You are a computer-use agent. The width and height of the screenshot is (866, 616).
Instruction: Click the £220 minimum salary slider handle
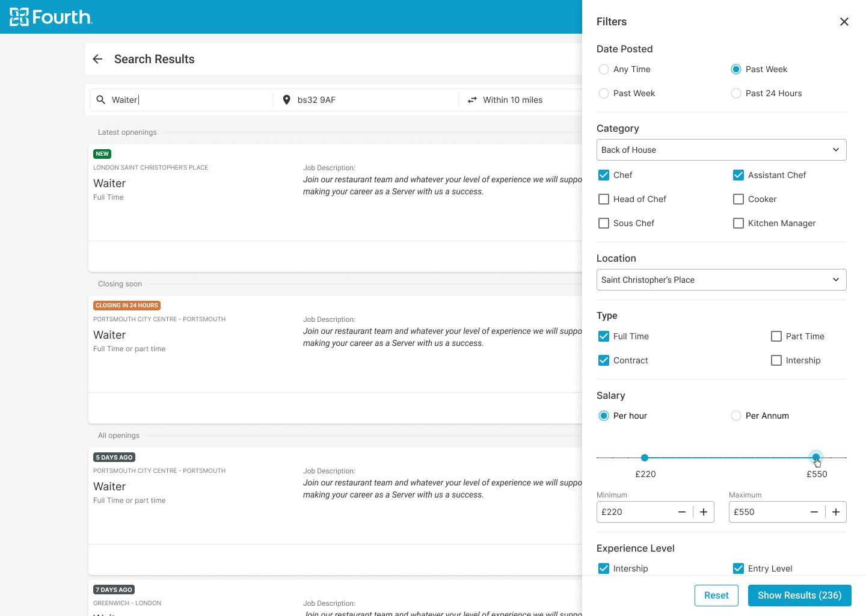coord(645,458)
